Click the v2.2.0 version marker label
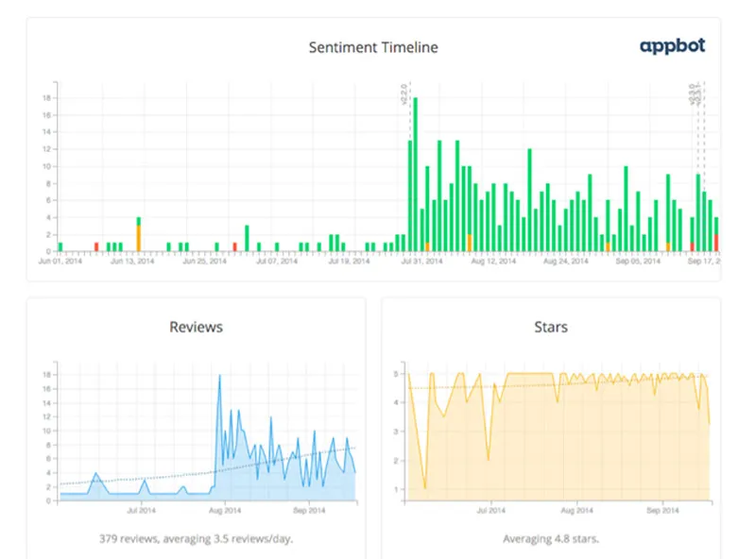756x559 pixels. (x=404, y=93)
